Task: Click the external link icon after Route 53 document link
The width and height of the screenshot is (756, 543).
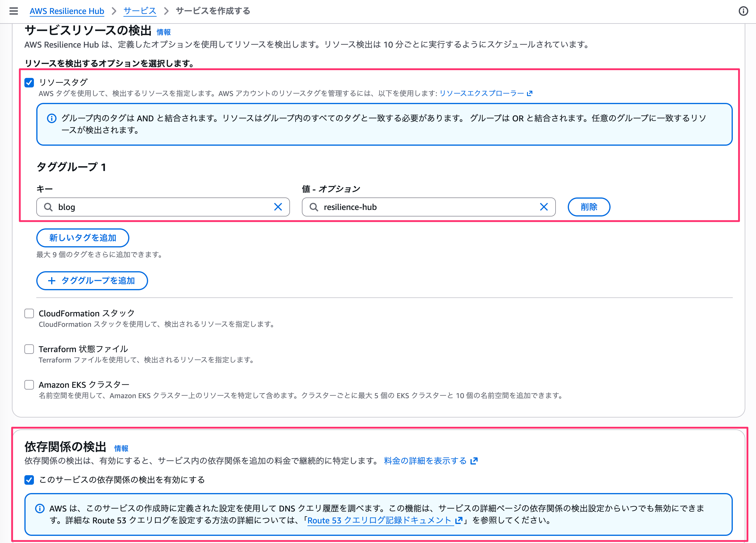Action: (459, 520)
